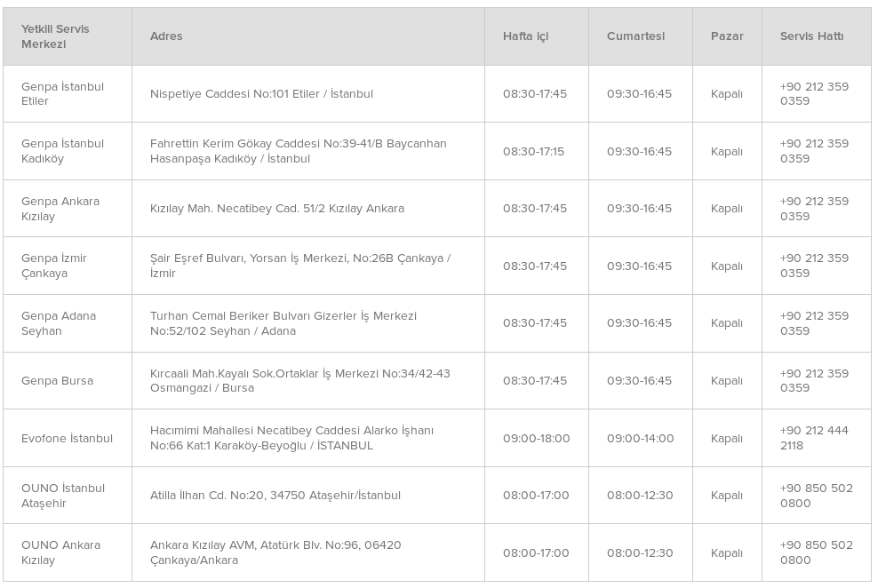The height and width of the screenshot is (588, 886).
Task: Click the Hafta içi column header
Action: pyautogui.click(x=525, y=36)
